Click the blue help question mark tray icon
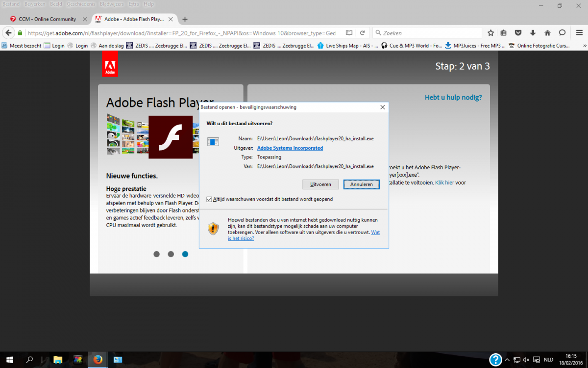Viewport: 588px width, 368px height. pos(496,360)
